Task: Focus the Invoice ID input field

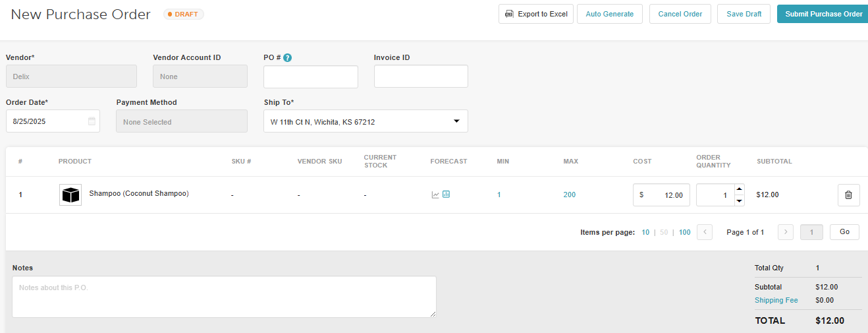Action: pos(421,76)
